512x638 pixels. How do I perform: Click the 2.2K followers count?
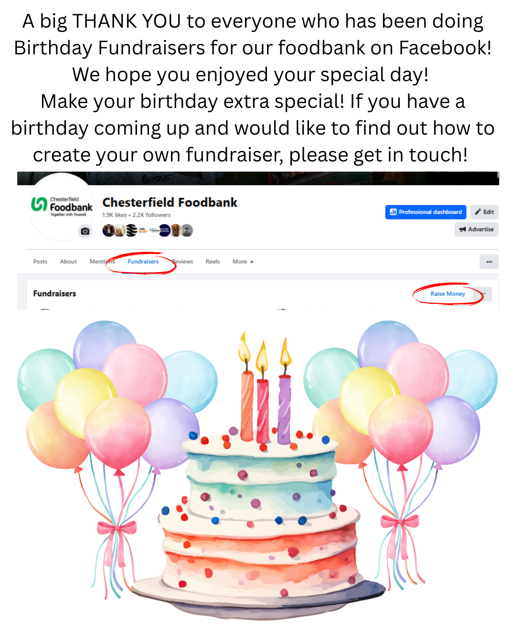152,215
